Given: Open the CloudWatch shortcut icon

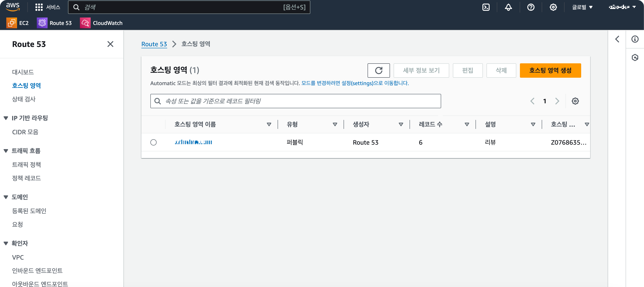Looking at the screenshot, I should coord(85,23).
